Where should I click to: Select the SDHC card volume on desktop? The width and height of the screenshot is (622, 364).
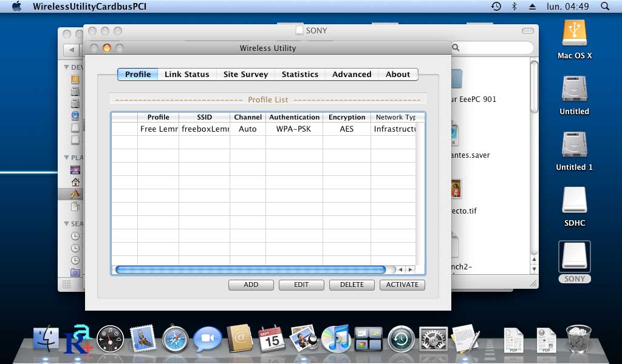pyautogui.click(x=575, y=200)
